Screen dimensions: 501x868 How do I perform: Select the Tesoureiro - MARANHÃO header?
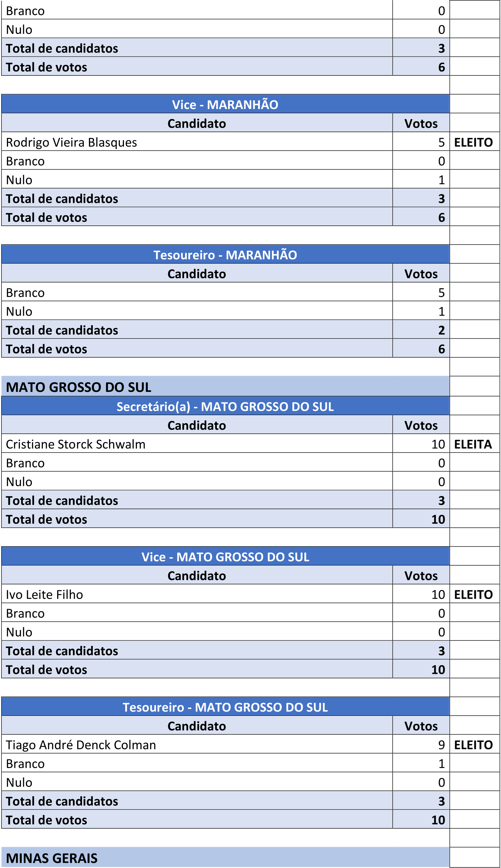(225, 255)
